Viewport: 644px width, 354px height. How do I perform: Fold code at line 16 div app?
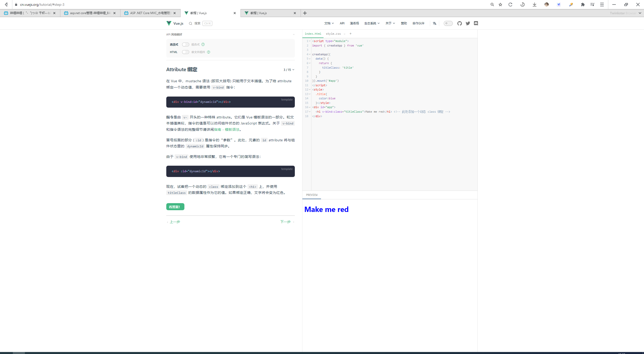point(310,107)
